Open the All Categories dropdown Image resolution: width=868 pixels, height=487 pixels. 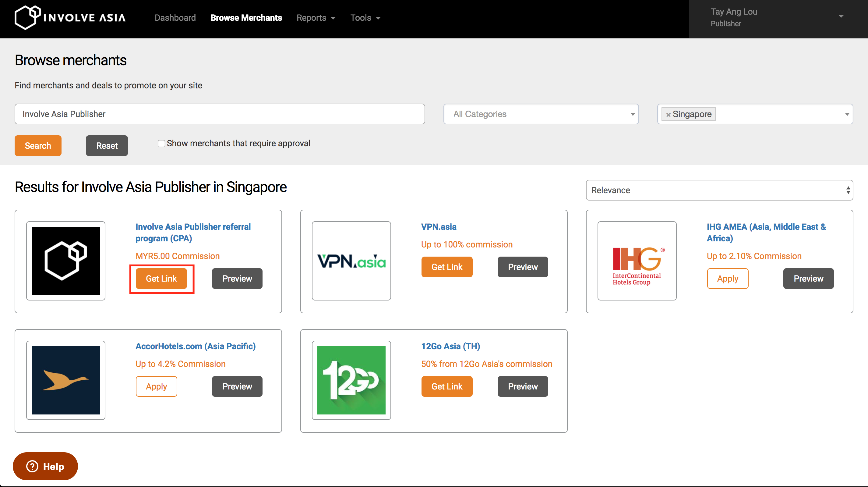541,114
